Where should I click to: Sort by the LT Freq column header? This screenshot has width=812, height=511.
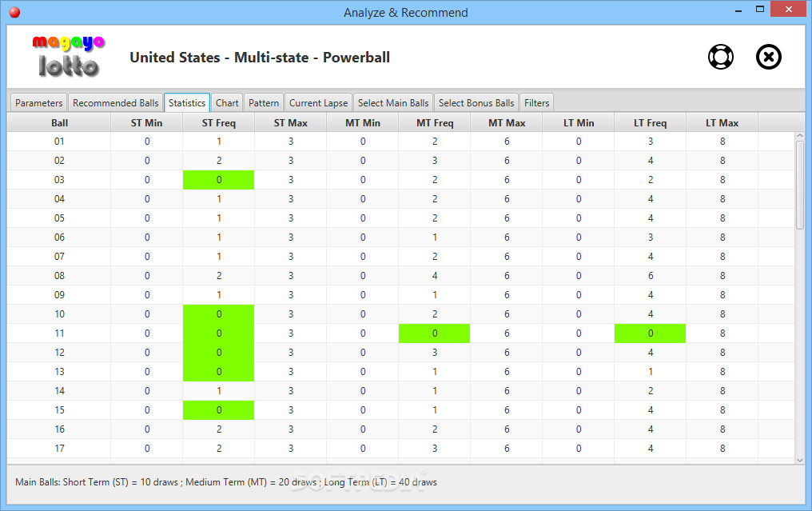[651, 123]
